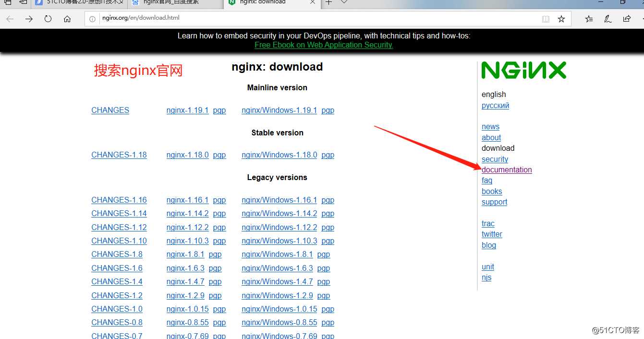Screen dimensions: 644x339
Task: Download nginx-1.12.2 source
Action: 187,227
